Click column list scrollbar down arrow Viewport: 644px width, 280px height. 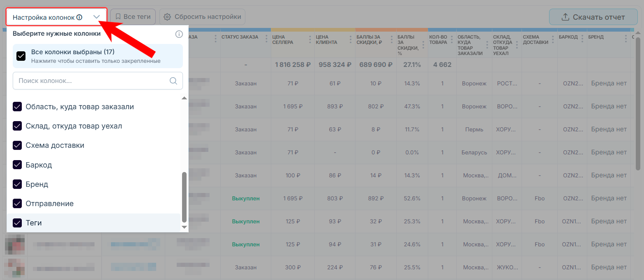coord(184,227)
